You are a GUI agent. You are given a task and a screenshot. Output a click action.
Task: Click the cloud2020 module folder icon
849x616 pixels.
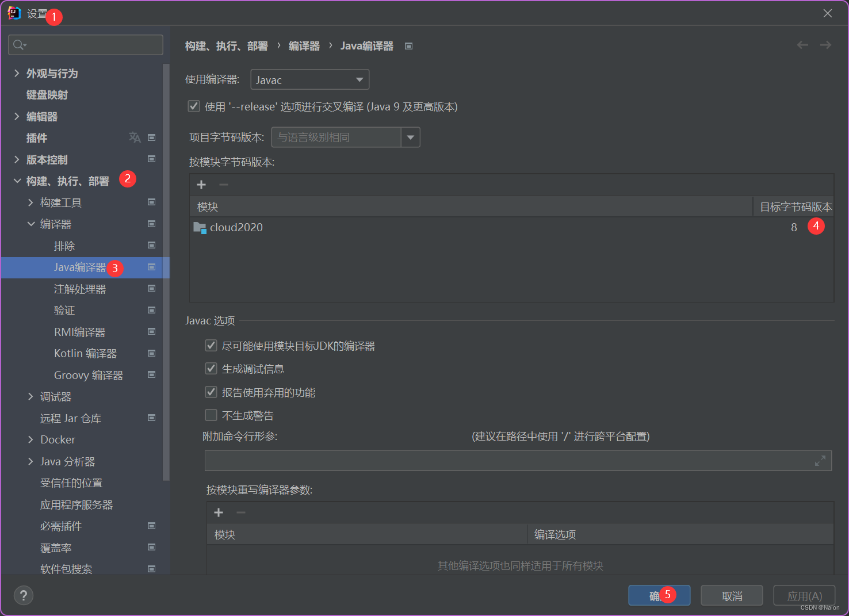(200, 228)
